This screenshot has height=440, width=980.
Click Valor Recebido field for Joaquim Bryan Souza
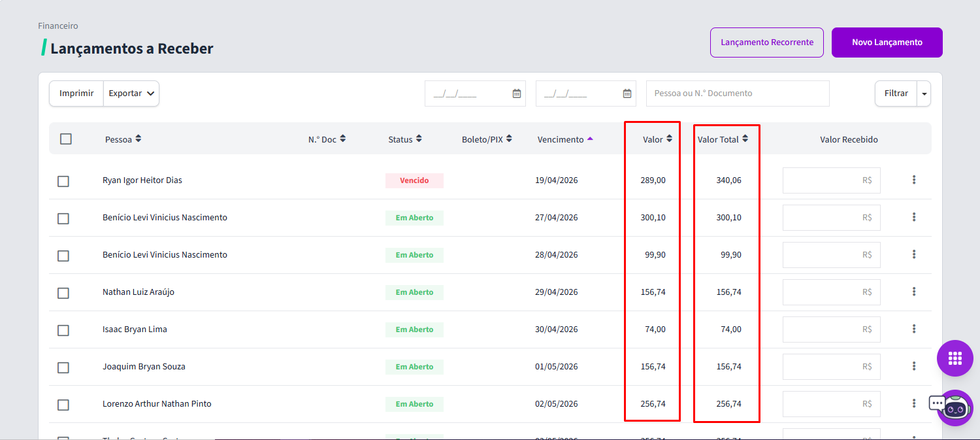coord(832,367)
